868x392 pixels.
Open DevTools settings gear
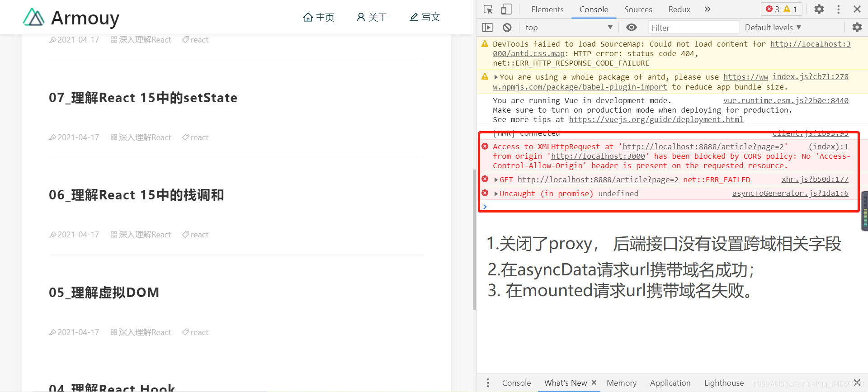click(819, 9)
